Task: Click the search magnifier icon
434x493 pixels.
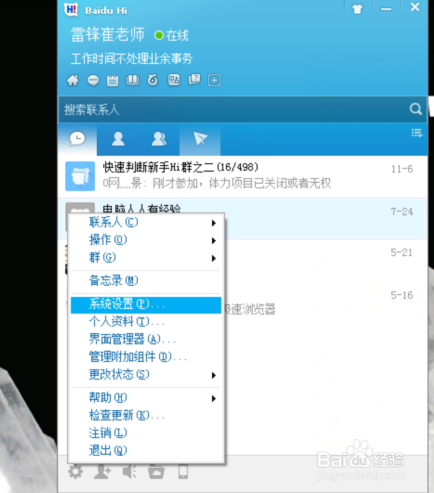Action: point(415,109)
